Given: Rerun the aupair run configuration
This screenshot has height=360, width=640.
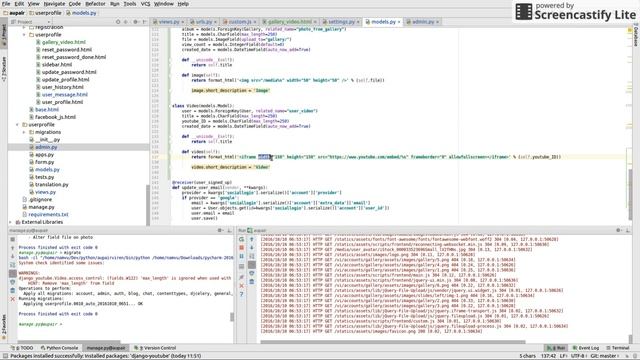Looking at the screenshot, I should click(x=241, y=239).
